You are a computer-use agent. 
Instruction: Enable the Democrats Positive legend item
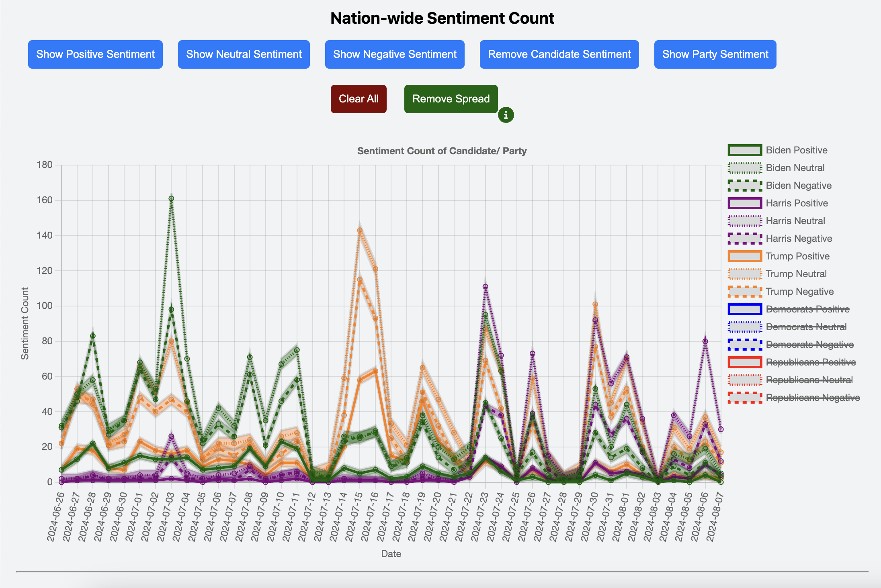pyautogui.click(x=807, y=309)
